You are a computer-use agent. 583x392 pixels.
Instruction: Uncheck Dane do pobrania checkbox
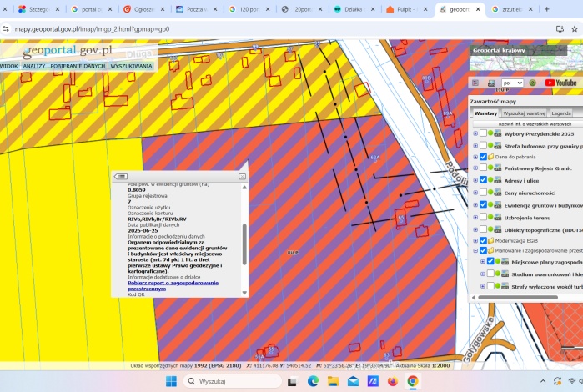[483, 157]
